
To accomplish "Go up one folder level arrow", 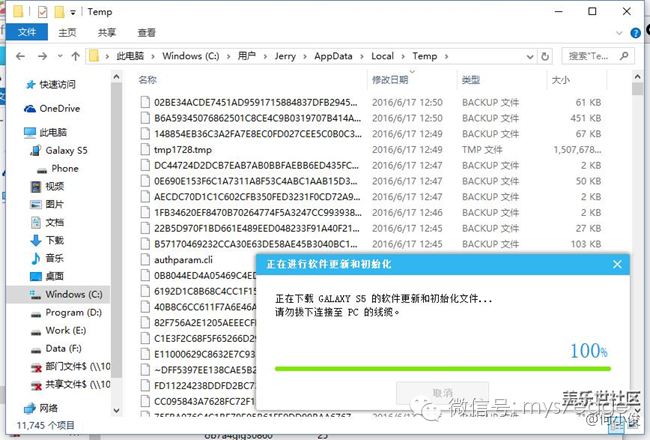I will [75, 56].
